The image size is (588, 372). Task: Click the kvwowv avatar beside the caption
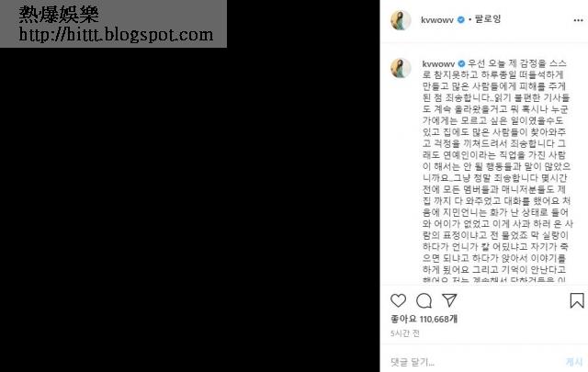pyautogui.click(x=401, y=68)
